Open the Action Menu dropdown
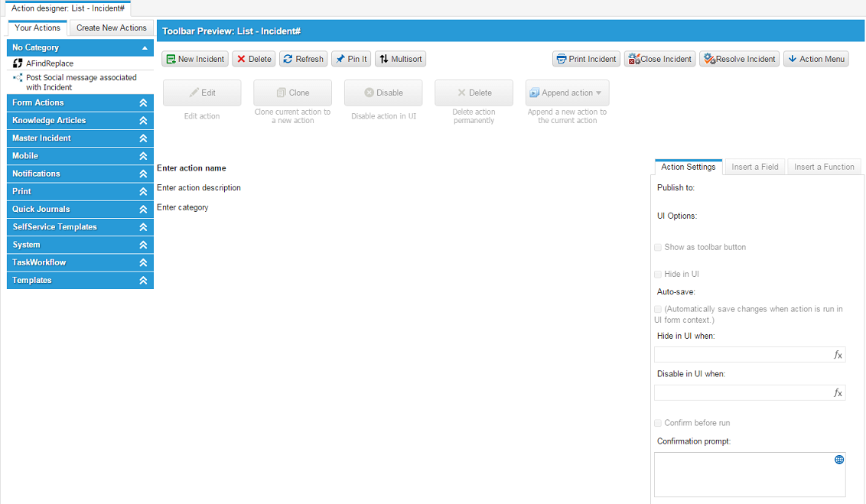 [x=816, y=59]
